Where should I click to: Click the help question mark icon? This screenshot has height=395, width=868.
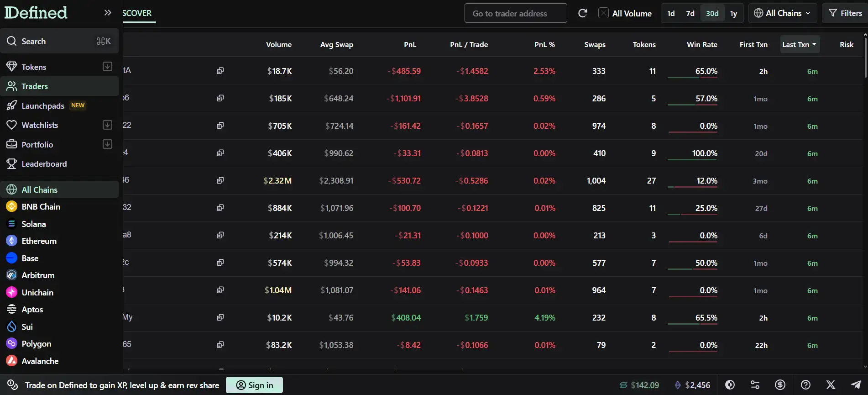coord(805,385)
